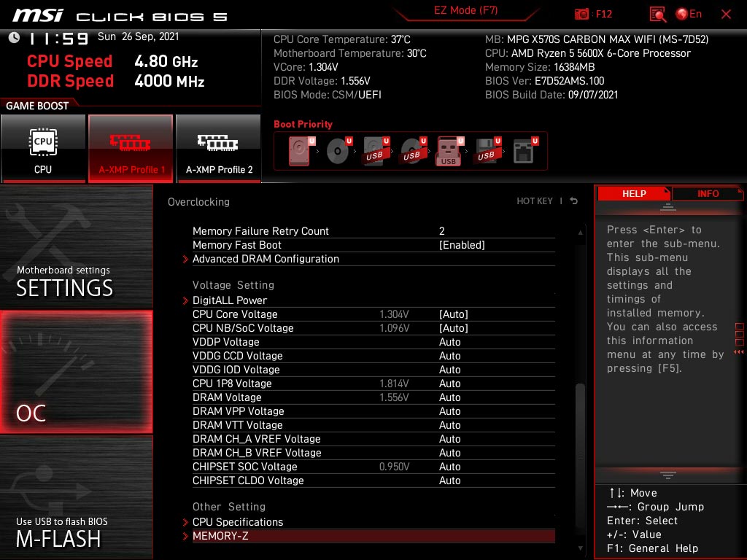The height and width of the screenshot is (560, 747).
Task: Open the HOT KEY list
Action: click(x=535, y=201)
